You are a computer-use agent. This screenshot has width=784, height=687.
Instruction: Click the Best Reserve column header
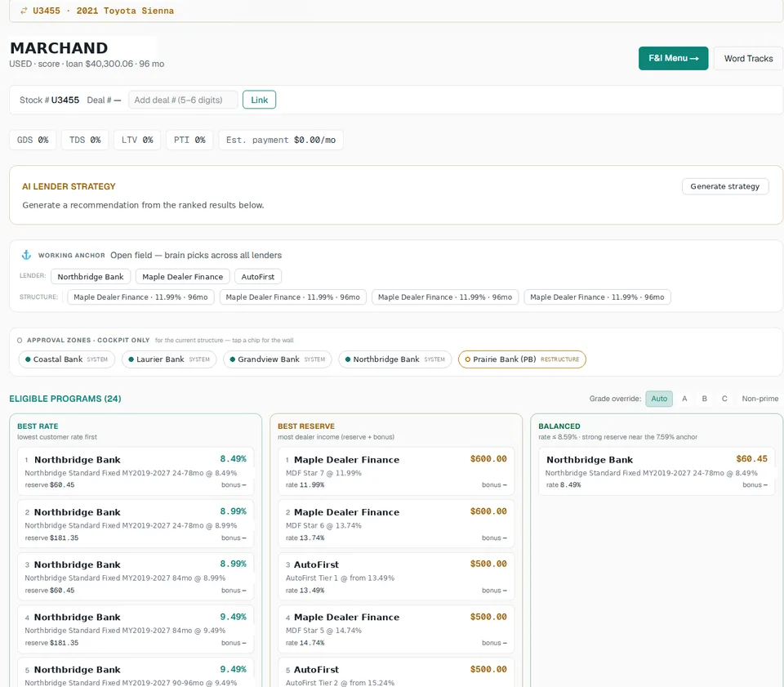point(306,426)
